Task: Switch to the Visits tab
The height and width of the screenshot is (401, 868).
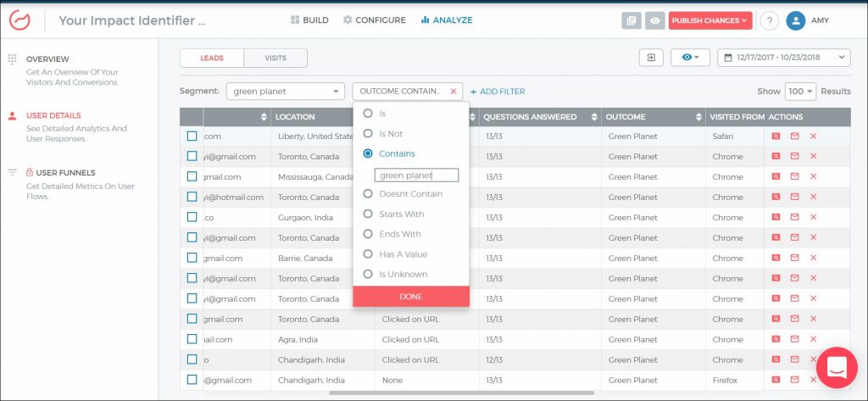Action: (x=275, y=58)
